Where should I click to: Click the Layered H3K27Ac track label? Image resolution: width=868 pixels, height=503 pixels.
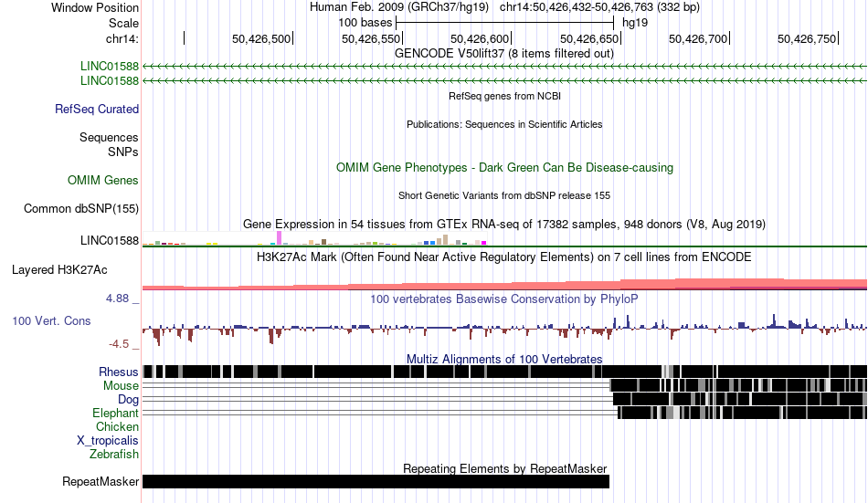tap(59, 270)
